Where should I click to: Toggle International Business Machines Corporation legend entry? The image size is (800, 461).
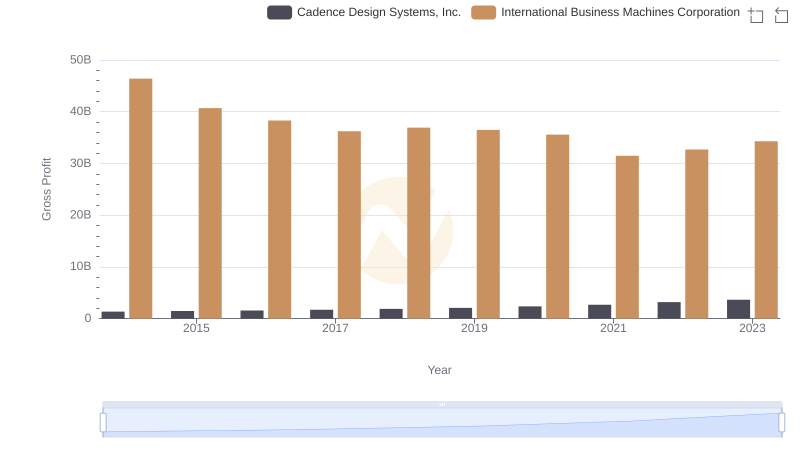point(606,12)
